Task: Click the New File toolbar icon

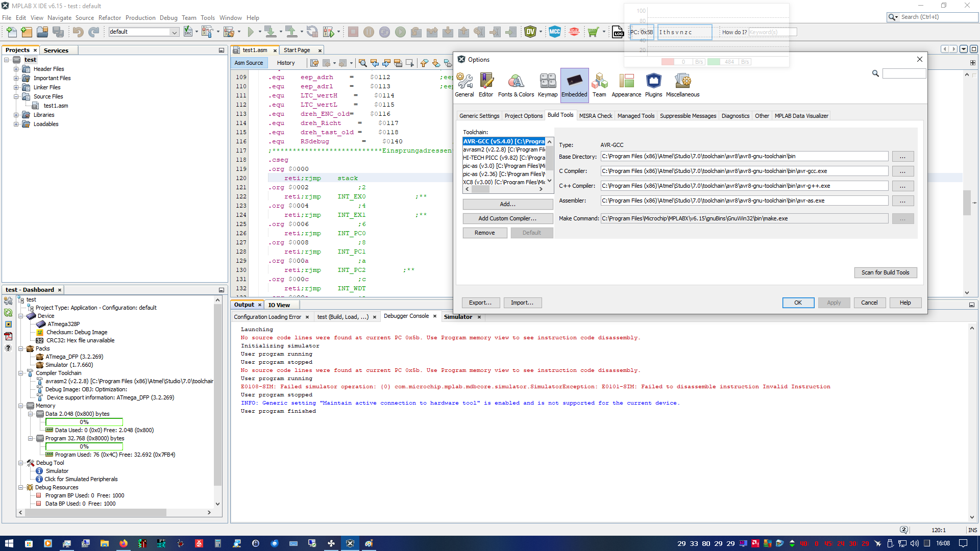Action: tap(11, 32)
